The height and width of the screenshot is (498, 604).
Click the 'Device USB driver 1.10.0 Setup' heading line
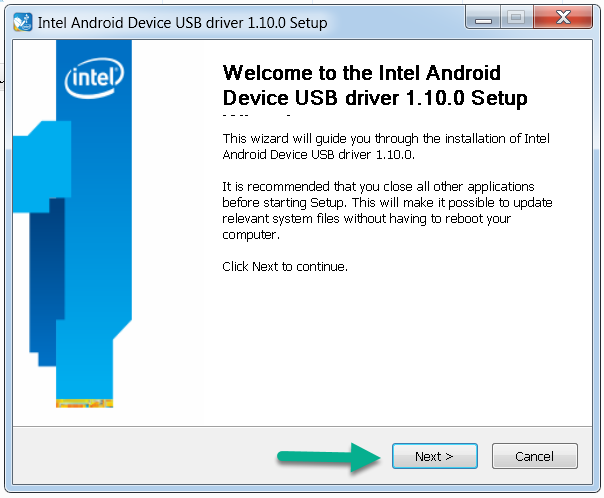[x=375, y=98]
